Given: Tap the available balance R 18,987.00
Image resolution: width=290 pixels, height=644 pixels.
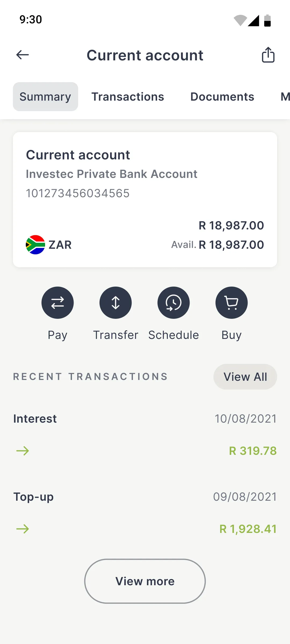Looking at the screenshot, I should [x=231, y=245].
